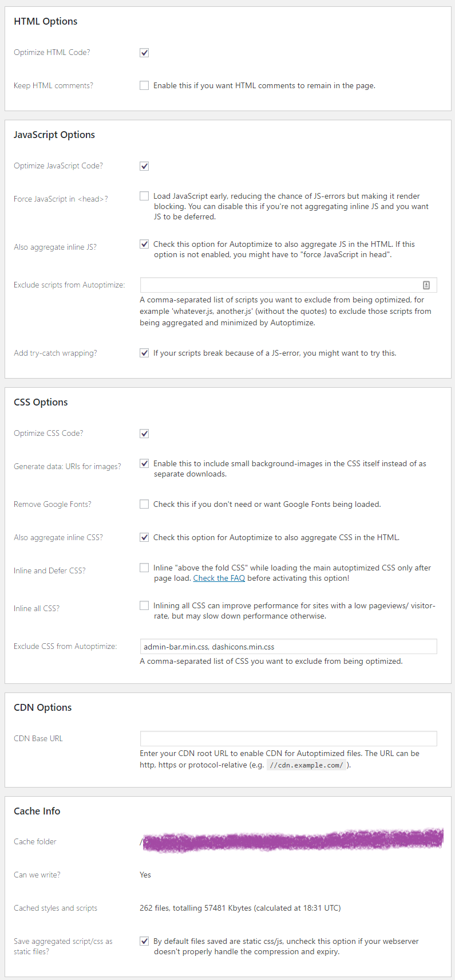Uncheck Save aggregated script/css as static files
This screenshot has width=455, height=980.
tap(144, 941)
